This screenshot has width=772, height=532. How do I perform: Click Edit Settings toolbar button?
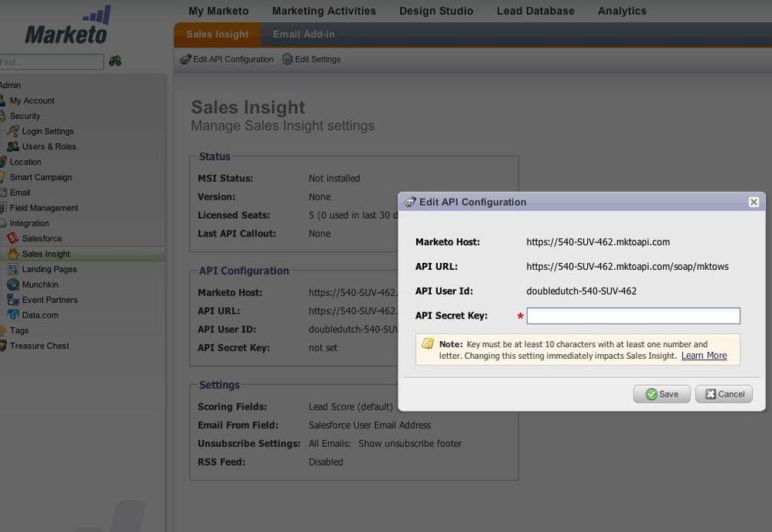[x=311, y=59]
